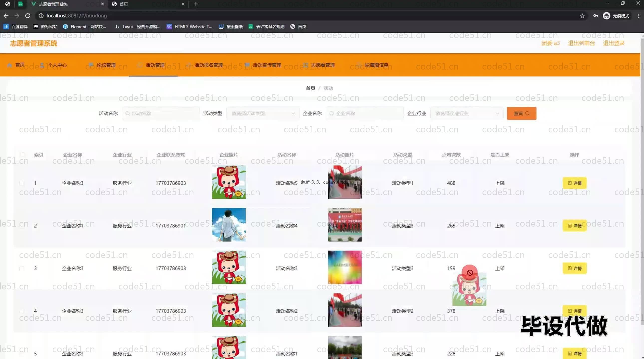Click 活动类型2 cell
This screenshot has width=644, height=359.
[x=402, y=311]
